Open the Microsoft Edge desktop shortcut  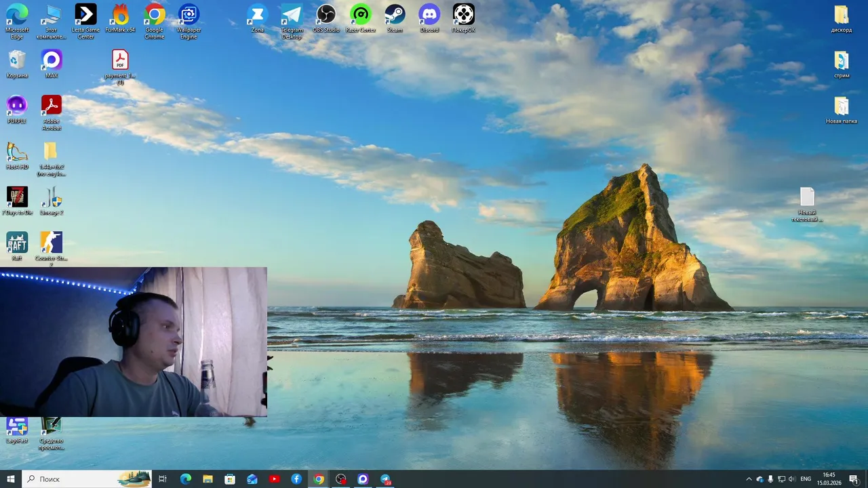17,21
